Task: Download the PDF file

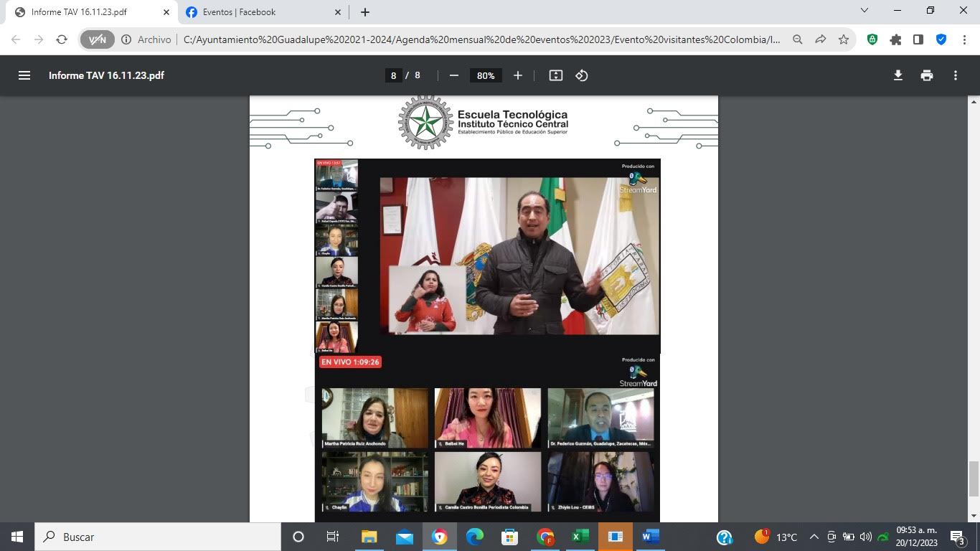Action: click(x=897, y=75)
